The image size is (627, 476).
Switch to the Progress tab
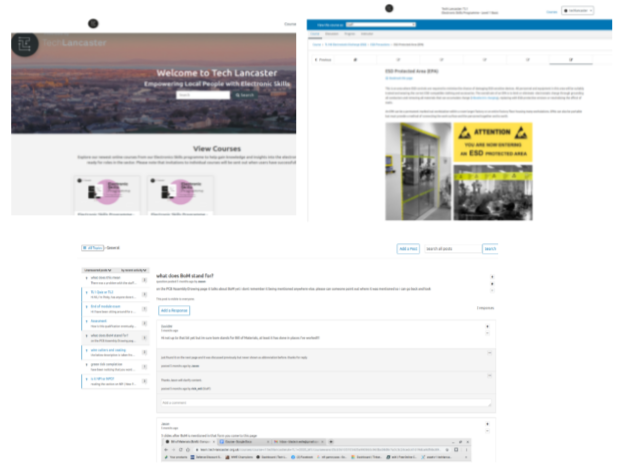(349, 34)
